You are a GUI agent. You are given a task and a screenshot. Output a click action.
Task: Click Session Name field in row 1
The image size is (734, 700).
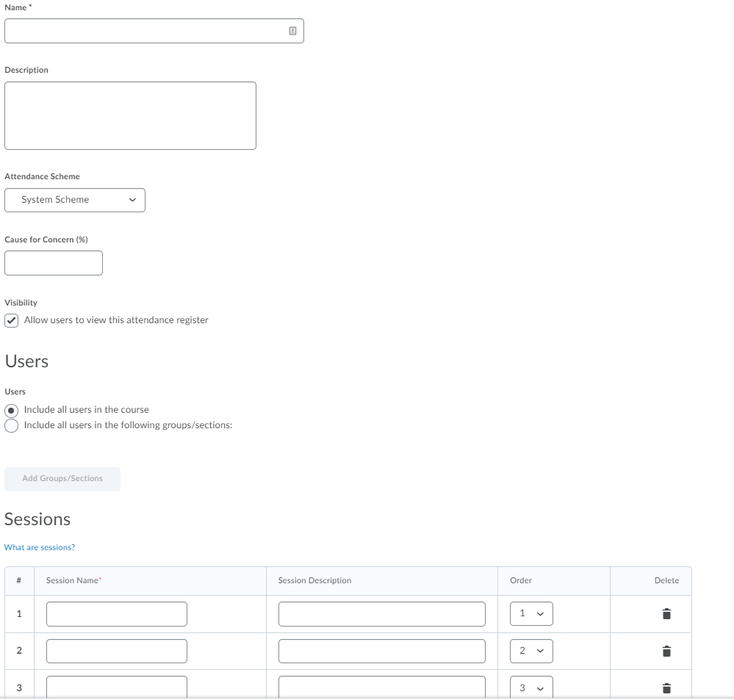point(116,614)
